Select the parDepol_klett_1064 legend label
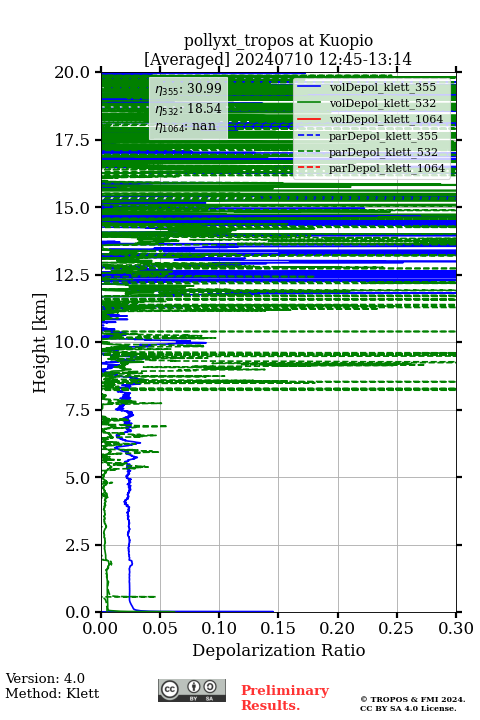The height and width of the screenshot is (720, 480). 387,169
